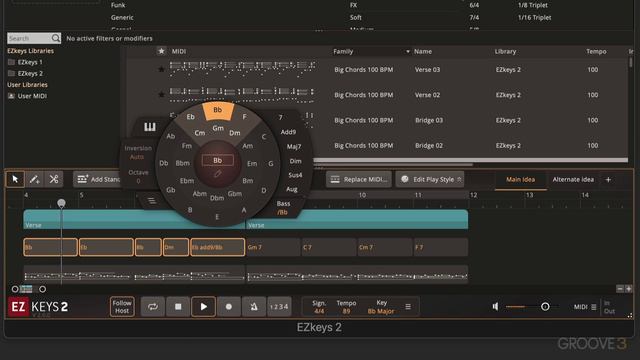
Task: Select the F 7 chord block
Action: point(440,247)
